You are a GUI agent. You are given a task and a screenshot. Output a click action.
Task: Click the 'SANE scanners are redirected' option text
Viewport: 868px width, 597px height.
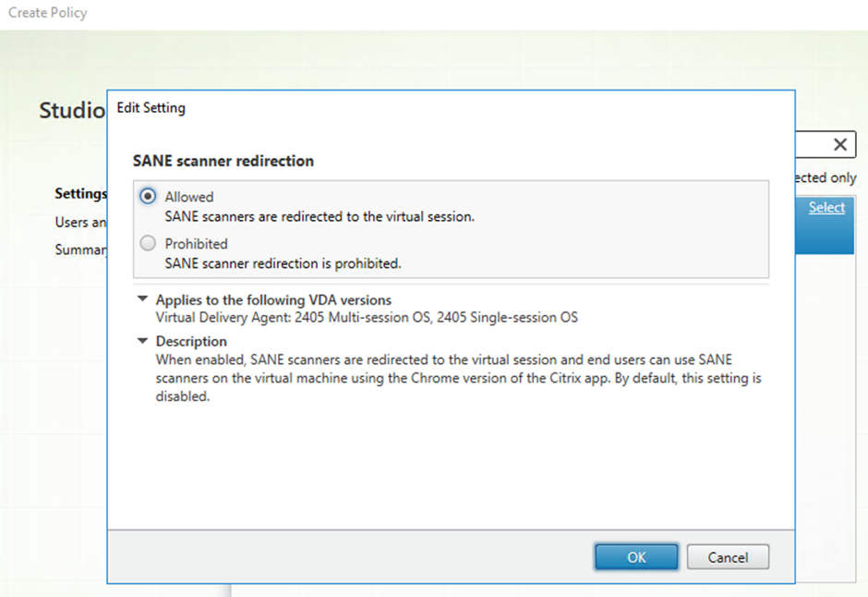[319, 216]
